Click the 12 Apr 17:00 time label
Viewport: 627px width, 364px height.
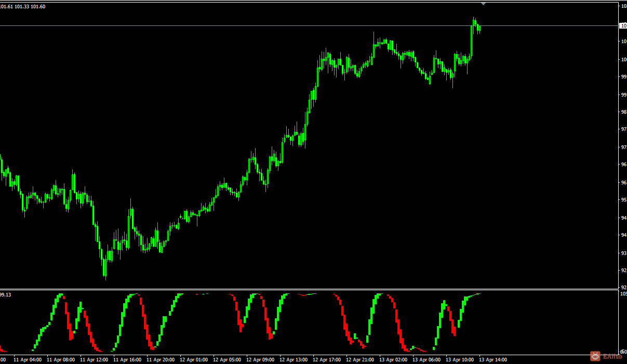(327, 359)
